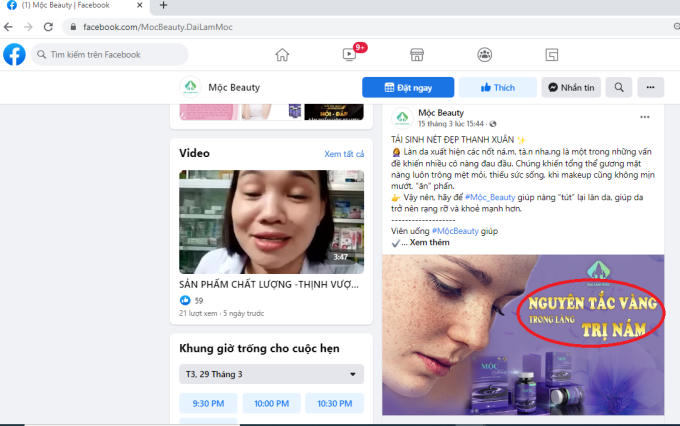Open the Marketplace store icon
The width and height of the screenshot is (680, 426).
coord(417,55)
